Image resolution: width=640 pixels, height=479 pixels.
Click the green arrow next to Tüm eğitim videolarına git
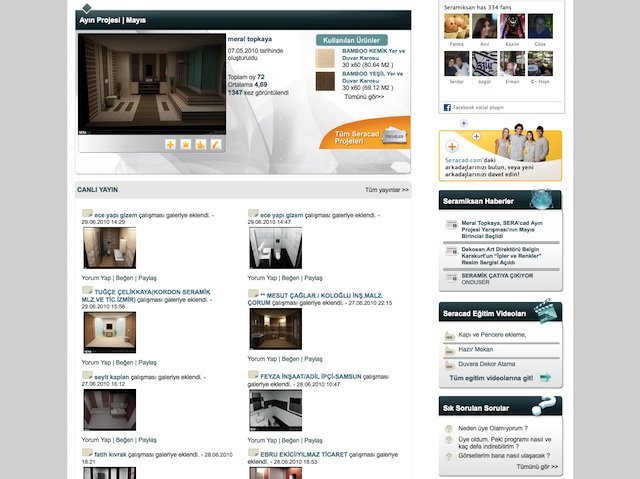pos(545,378)
